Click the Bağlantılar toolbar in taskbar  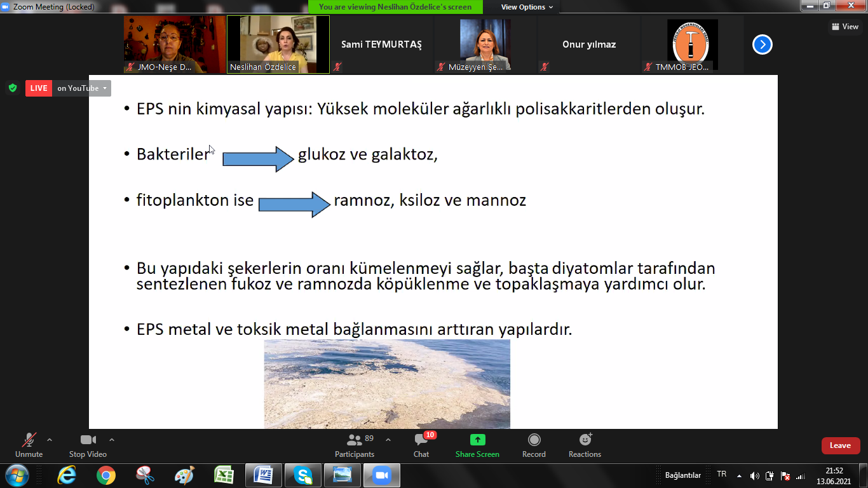tap(683, 475)
